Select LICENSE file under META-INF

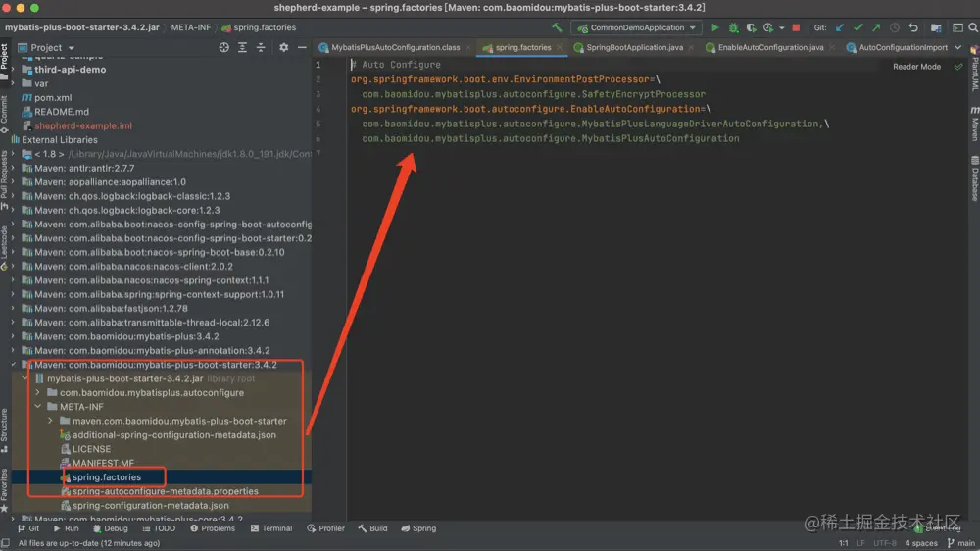[x=91, y=449]
